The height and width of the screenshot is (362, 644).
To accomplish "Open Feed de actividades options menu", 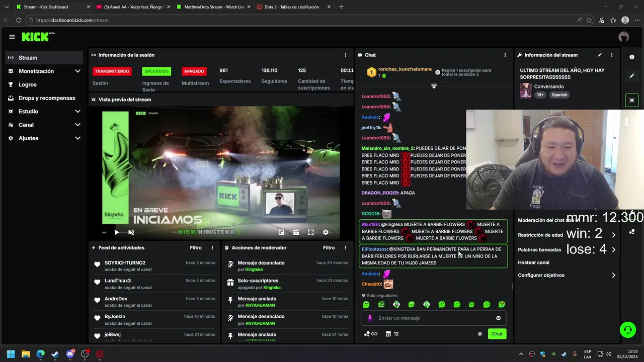I will pyautogui.click(x=212, y=248).
